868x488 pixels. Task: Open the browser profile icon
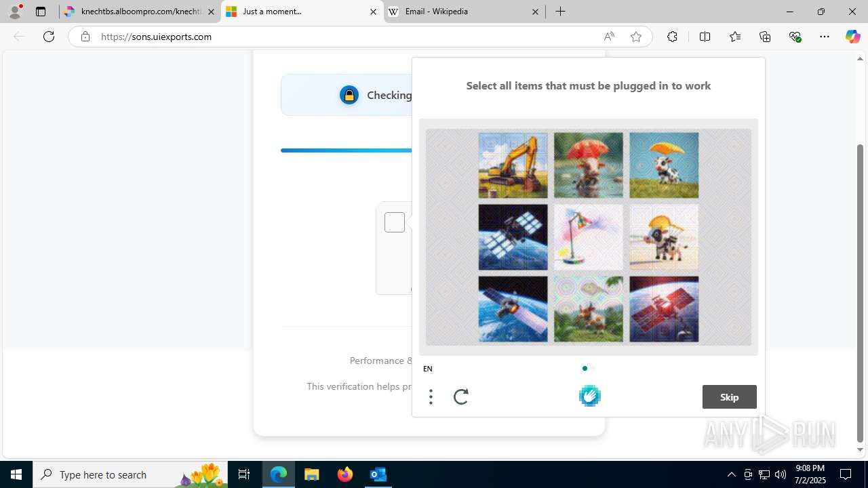[15, 12]
